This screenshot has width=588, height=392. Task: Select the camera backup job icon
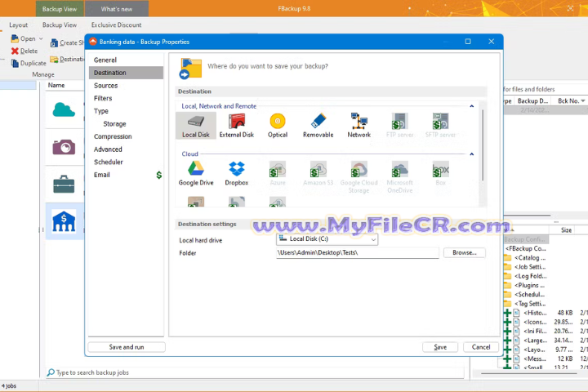64,147
